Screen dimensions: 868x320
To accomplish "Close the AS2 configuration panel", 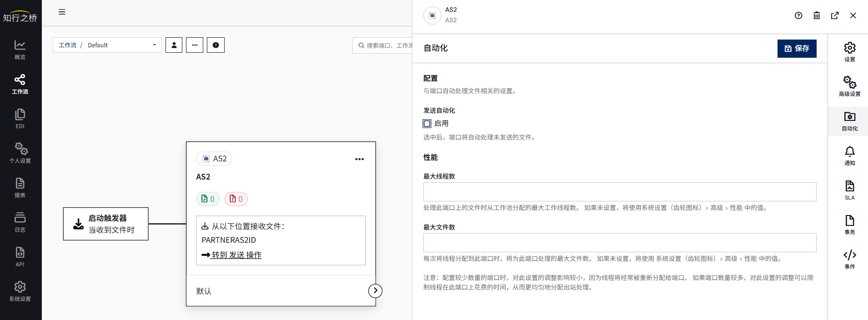I will pyautogui.click(x=853, y=15).
